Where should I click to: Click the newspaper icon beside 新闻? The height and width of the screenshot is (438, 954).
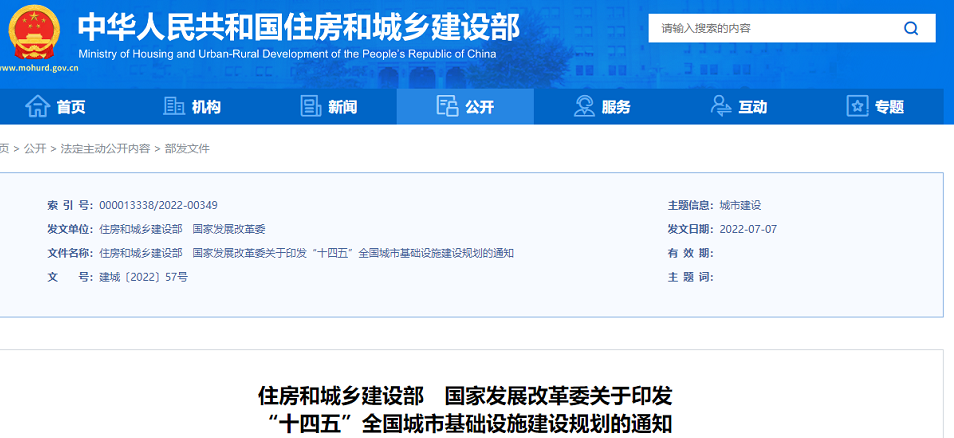coord(311,106)
